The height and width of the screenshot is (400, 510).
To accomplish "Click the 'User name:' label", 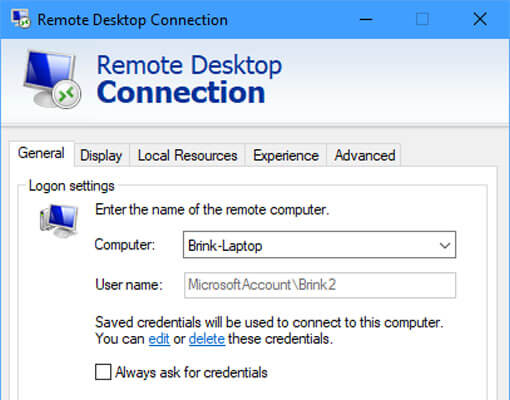I will point(129,285).
